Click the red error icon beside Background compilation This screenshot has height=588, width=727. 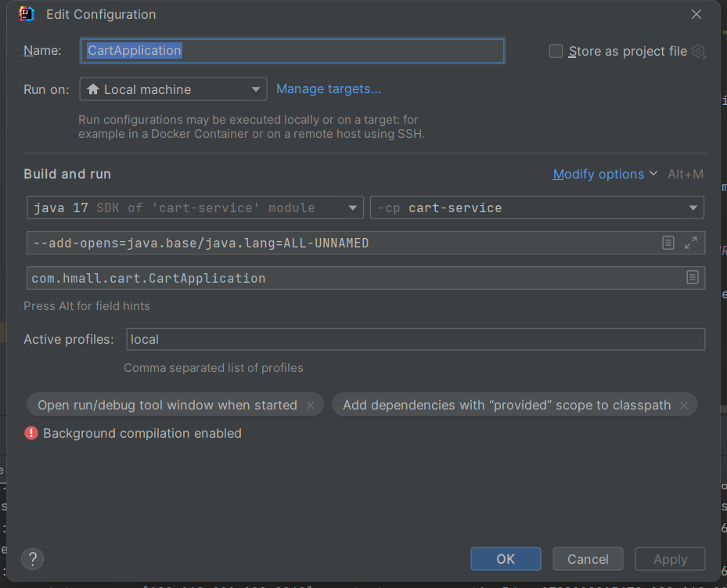pyautogui.click(x=31, y=433)
